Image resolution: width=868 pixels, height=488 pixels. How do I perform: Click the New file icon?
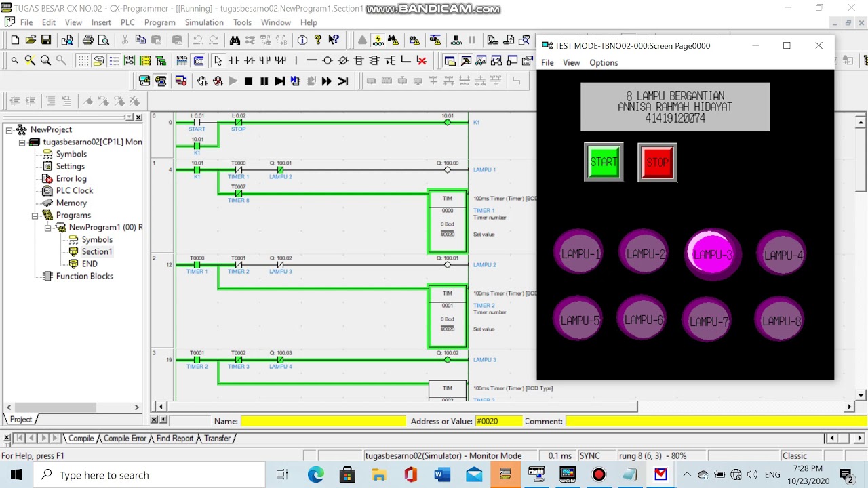pos(15,40)
